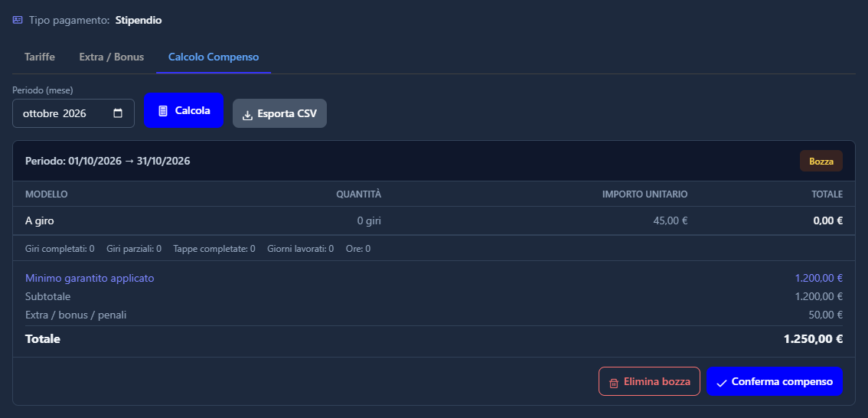Click the 50,00 € extras amount
868x418 pixels.
[825, 315]
